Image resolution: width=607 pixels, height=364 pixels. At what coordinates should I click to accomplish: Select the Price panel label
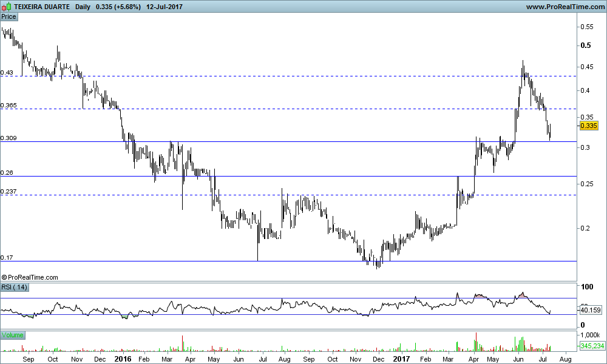tap(9, 16)
